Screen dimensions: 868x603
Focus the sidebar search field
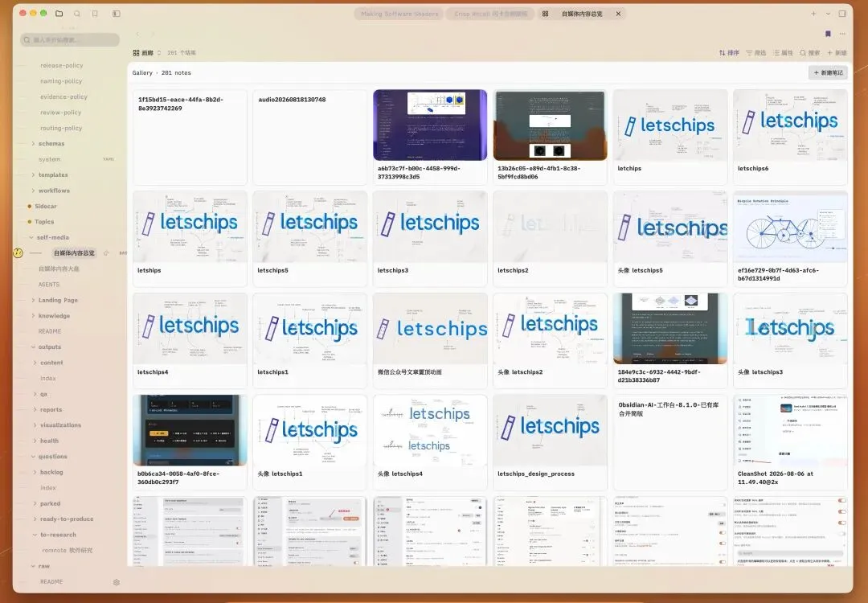pos(70,40)
